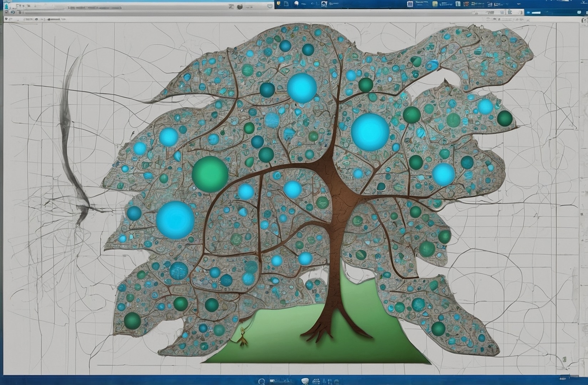
Task: Click the white speech bubble icon in taskbar
Action: coord(304,381)
